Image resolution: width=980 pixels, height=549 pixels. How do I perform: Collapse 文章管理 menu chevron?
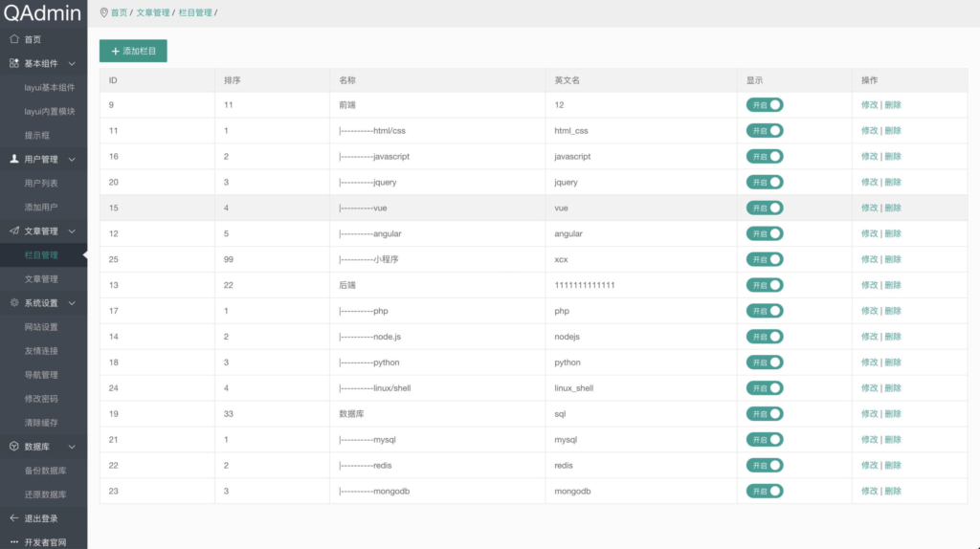tap(72, 231)
